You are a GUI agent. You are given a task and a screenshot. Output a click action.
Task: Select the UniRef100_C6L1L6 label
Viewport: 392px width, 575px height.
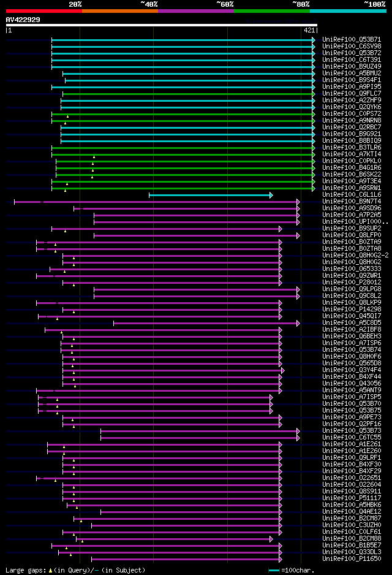(x=352, y=194)
